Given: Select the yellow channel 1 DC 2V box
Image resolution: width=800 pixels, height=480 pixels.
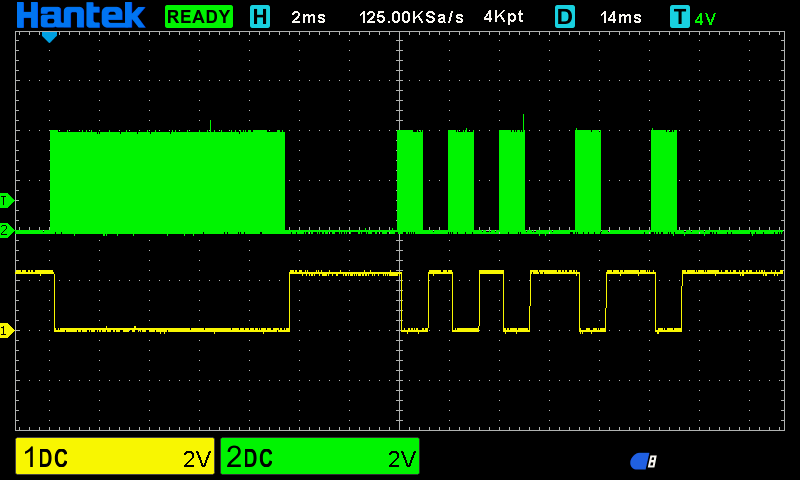Looking at the screenshot, I should pyautogui.click(x=115, y=456).
